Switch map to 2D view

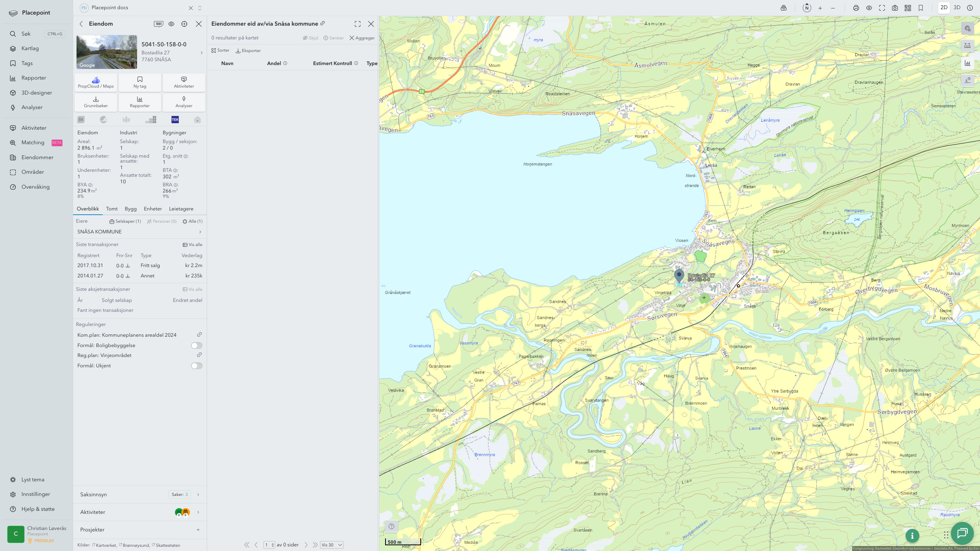(944, 8)
